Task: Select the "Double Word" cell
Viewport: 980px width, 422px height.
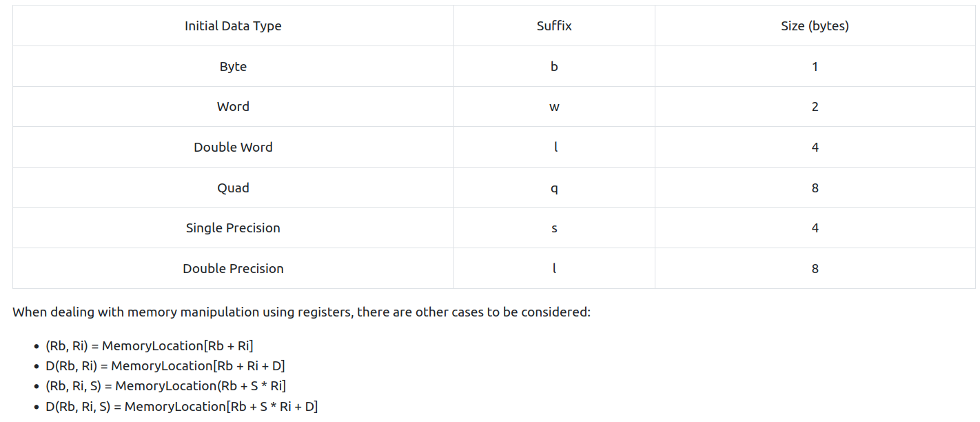Action: click(x=233, y=148)
